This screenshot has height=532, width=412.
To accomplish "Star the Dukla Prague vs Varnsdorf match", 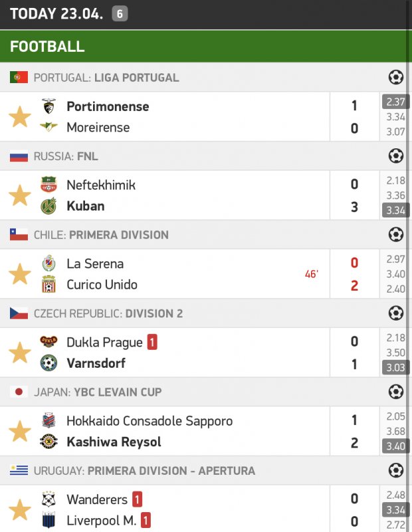I will point(19,352).
